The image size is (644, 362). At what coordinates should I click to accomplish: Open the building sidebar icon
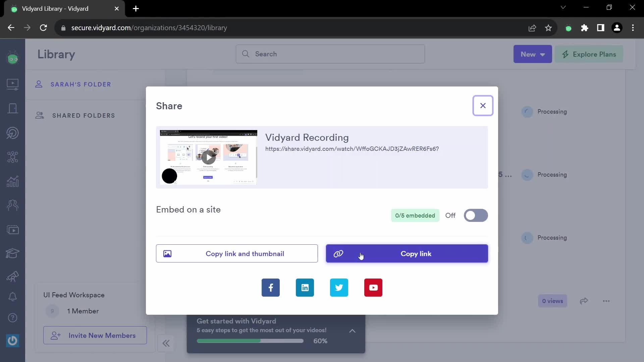[x=13, y=108]
